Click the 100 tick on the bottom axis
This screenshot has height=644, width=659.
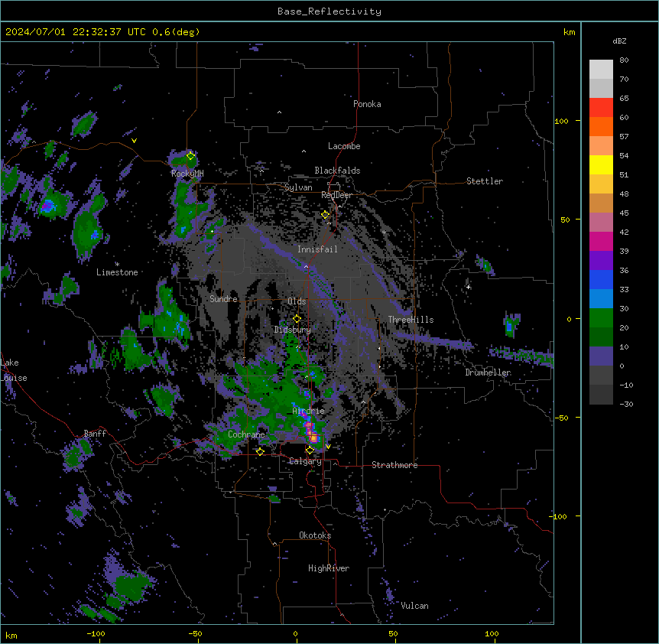coord(492,633)
